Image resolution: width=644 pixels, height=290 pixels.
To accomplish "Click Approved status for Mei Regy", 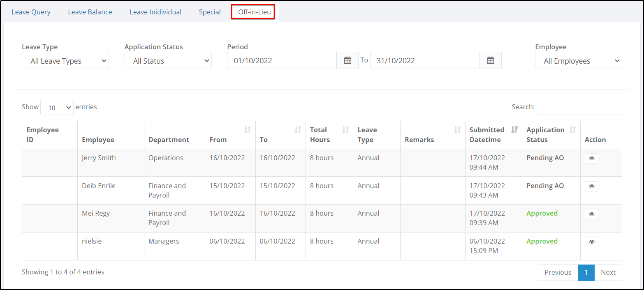I will 542,213.
